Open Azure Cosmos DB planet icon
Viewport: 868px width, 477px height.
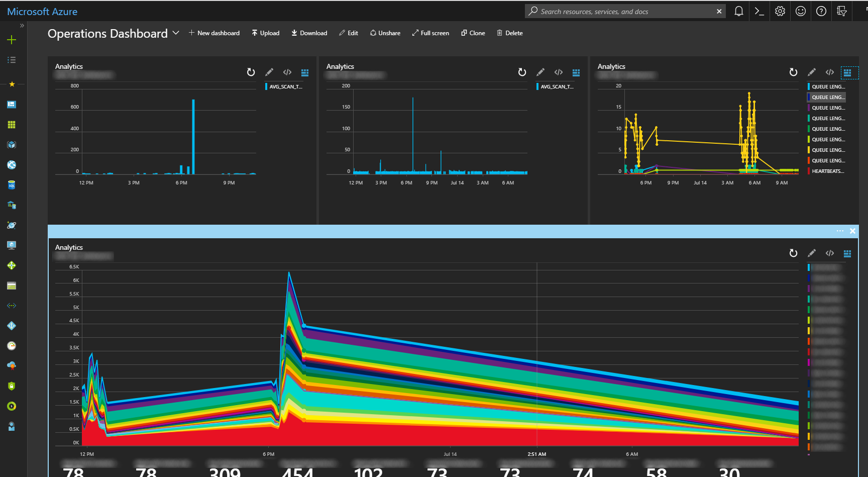pos(12,225)
